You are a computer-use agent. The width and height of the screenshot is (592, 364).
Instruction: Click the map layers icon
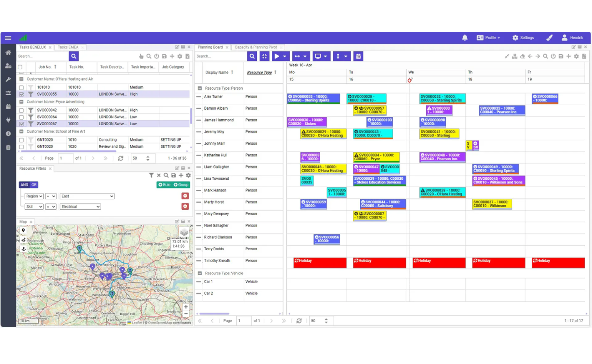click(x=184, y=233)
